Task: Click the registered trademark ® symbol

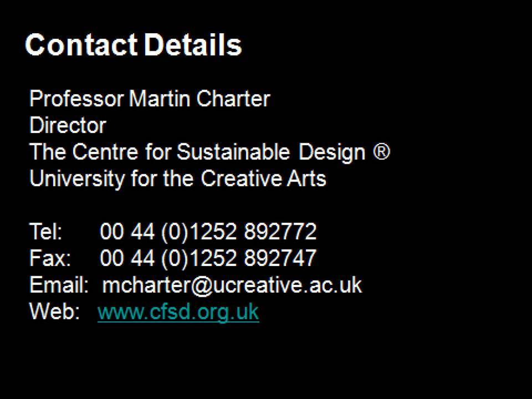Action: (x=382, y=151)
